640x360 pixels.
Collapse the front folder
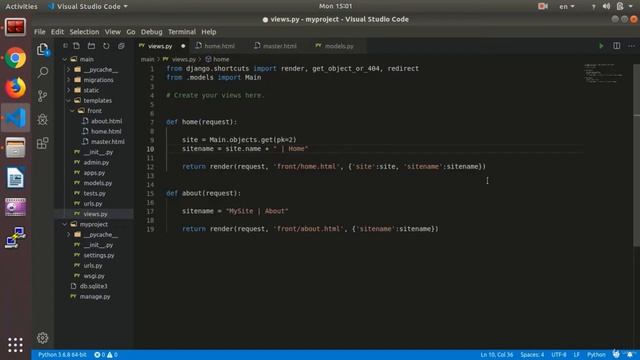pos(72,111)
